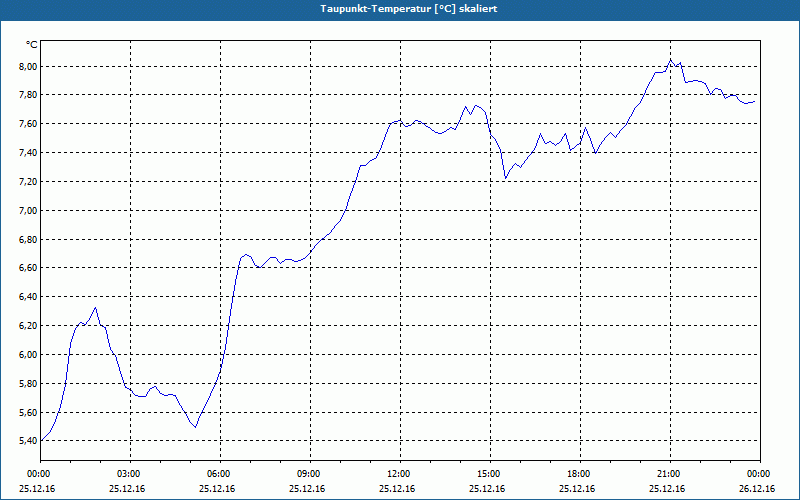Image resolution: width=800 pixels, height=500 pixels.
Task: Select the 7,40 y-axis value
Action: (29, 153)
